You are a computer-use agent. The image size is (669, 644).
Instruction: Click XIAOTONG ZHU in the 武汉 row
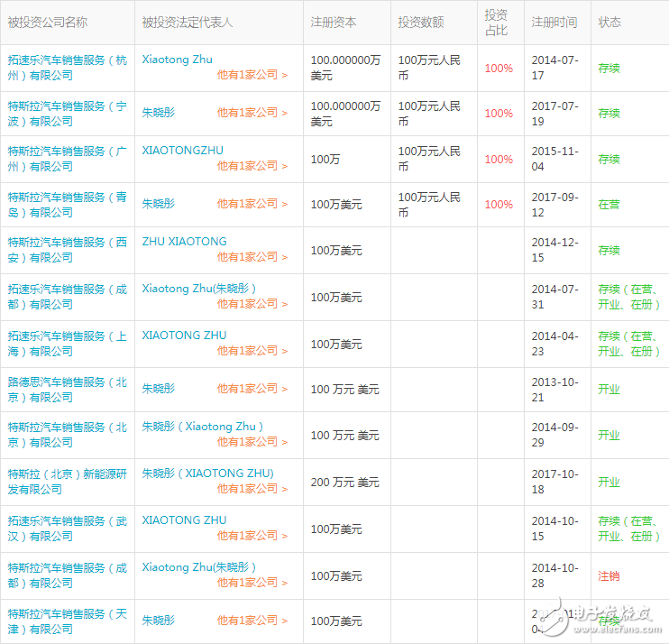point(184,520)
